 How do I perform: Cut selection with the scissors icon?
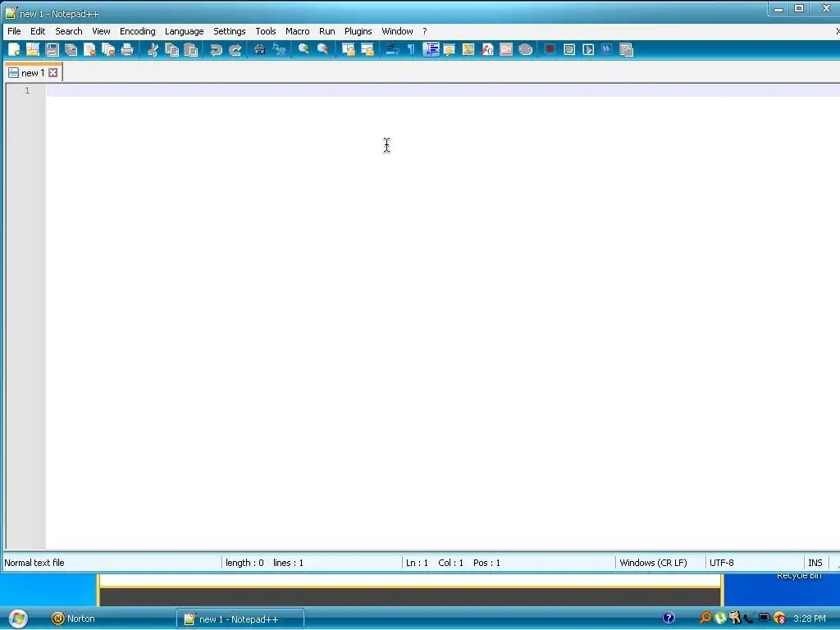pyautogui.click(x=153, y=50)
